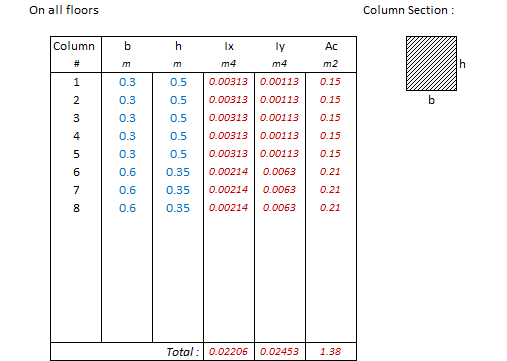
Task: Click the hatched column section diagram
Action: [431, 63]
